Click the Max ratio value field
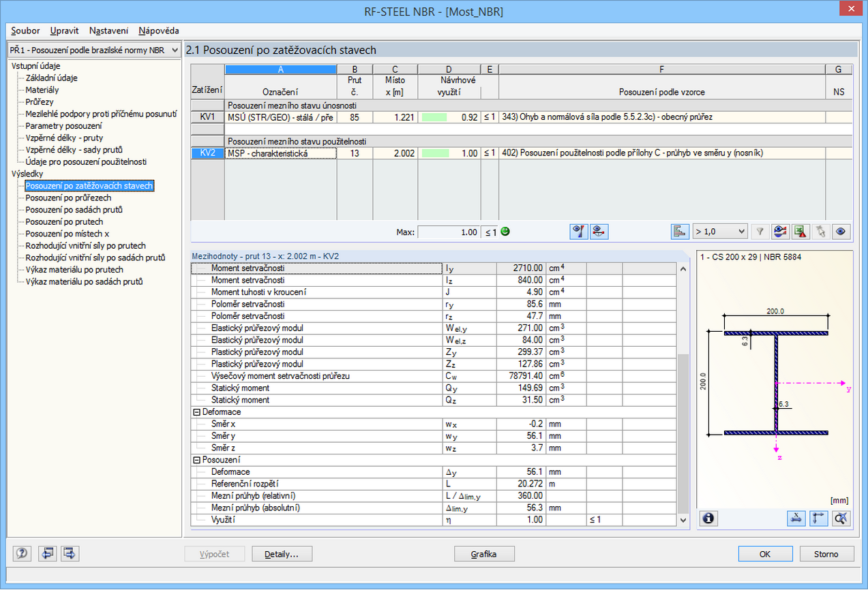Image resolution: width=868 pixels, height=590 pixels. pos(449,232)
